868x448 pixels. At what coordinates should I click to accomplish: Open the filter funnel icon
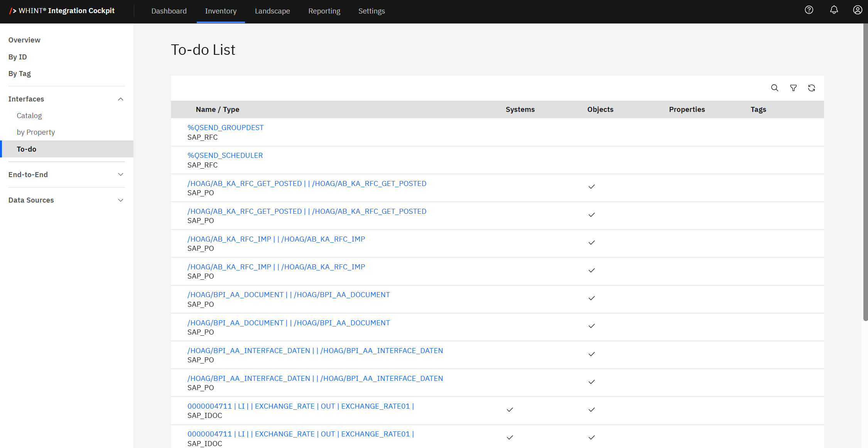point(793,88)
